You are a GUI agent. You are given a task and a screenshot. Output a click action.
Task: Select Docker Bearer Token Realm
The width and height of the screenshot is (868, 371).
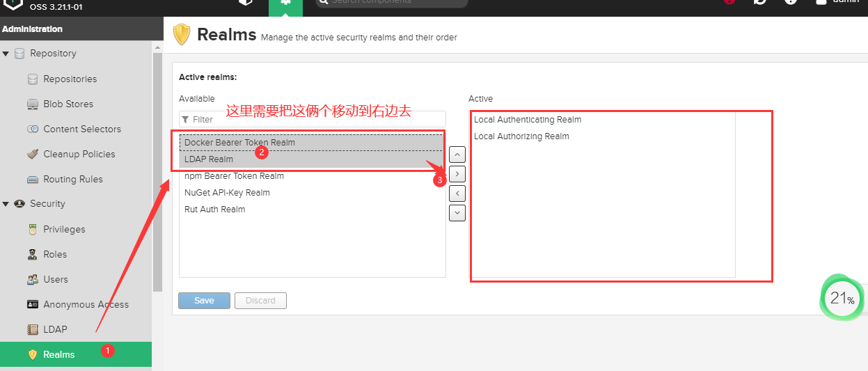(312, 143)
